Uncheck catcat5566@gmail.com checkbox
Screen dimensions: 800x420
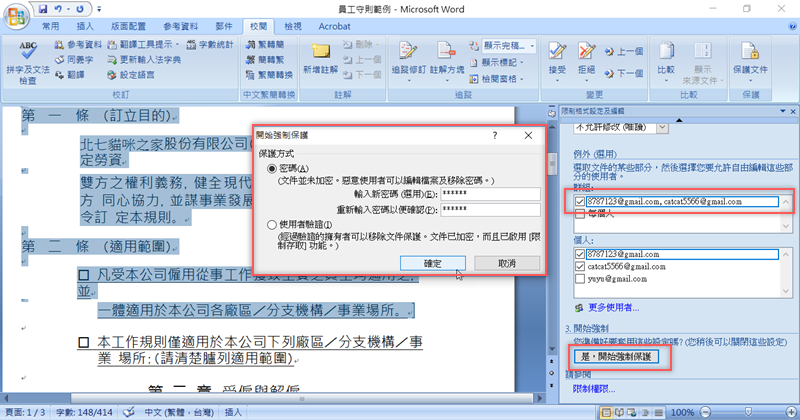click(580, 266)
